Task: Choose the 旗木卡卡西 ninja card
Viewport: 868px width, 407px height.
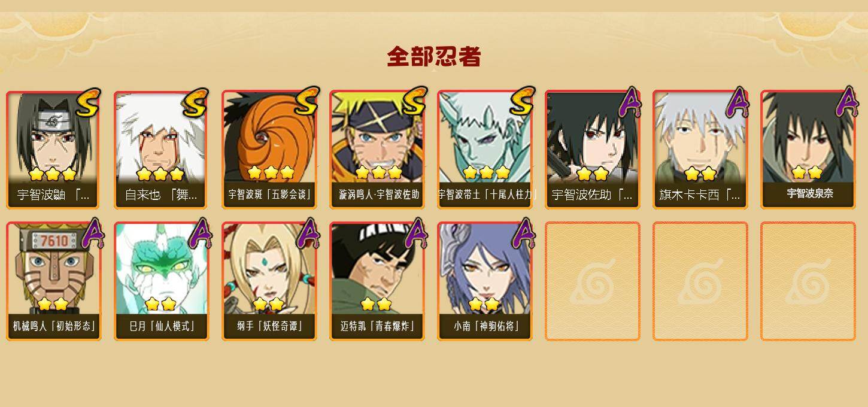Action: point(700,150)
